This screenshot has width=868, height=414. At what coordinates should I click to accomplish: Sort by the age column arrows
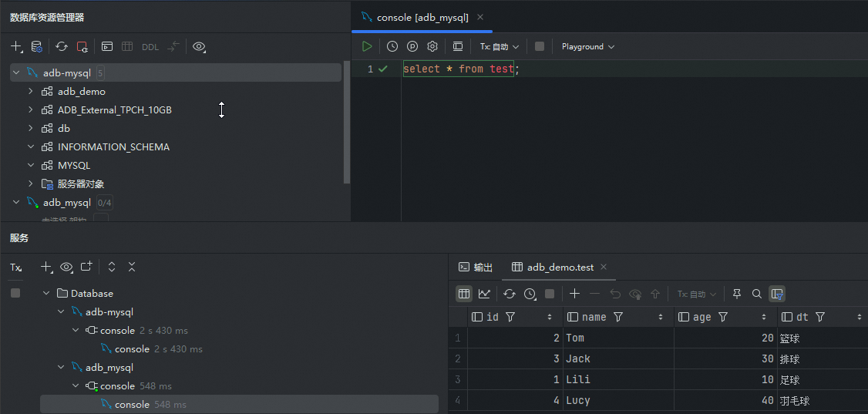point(765,317)
